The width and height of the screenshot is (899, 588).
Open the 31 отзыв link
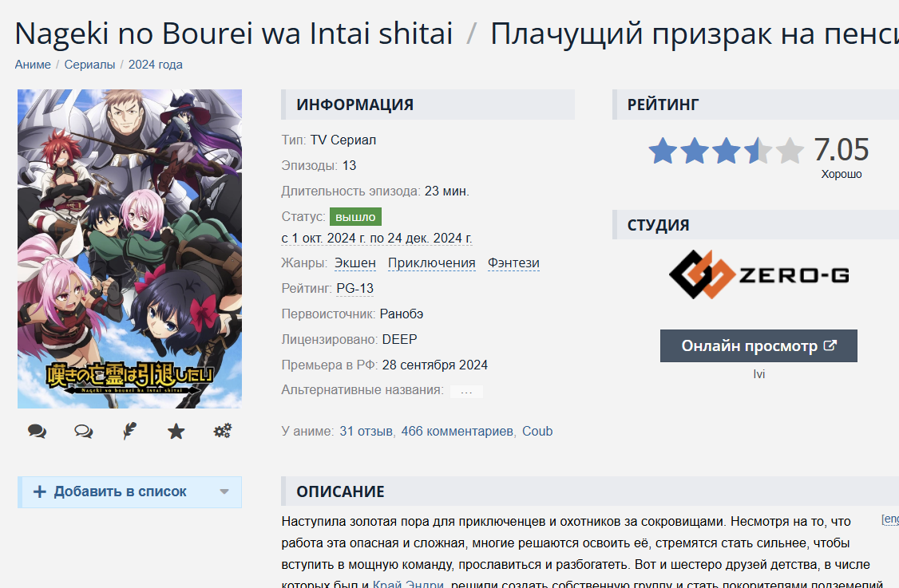point(366,431)
